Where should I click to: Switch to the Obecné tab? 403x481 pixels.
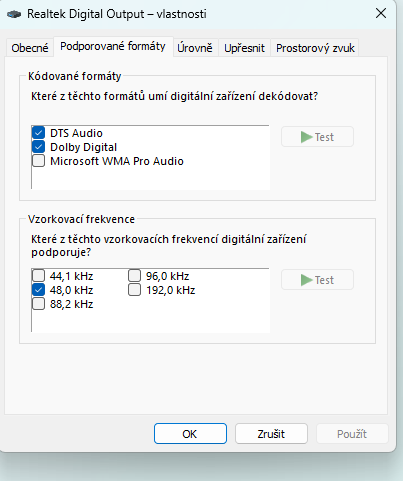[x=30, y=48]
